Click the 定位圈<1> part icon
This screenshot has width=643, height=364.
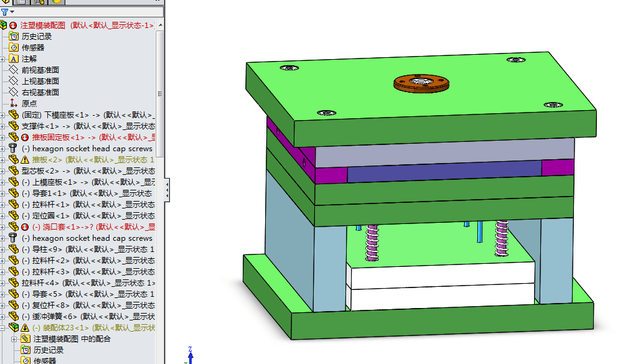coord(14,215)
